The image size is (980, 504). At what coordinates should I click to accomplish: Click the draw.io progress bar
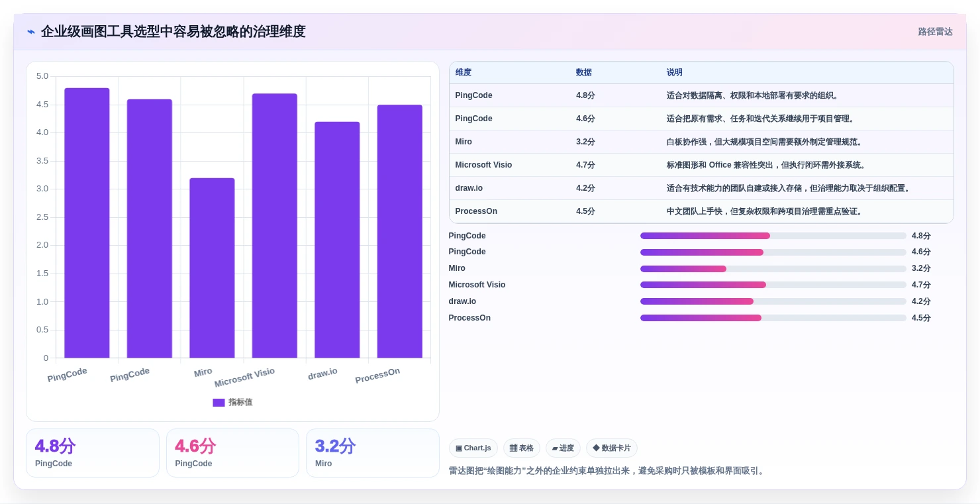[773, 301]
